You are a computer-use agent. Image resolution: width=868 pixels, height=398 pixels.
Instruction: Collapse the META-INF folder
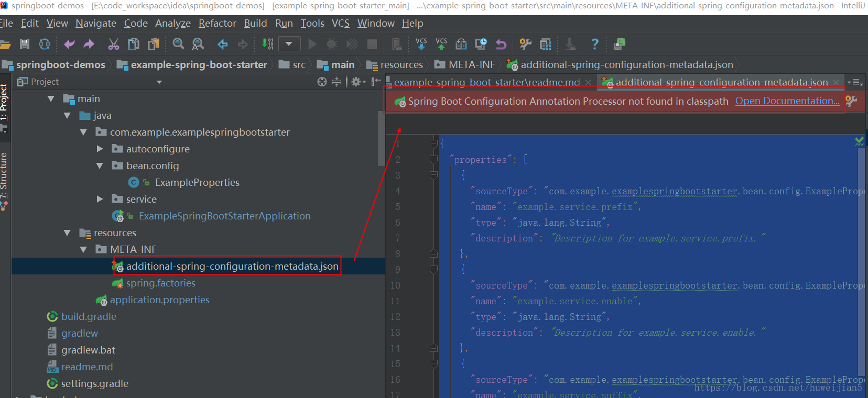[83, 250]
